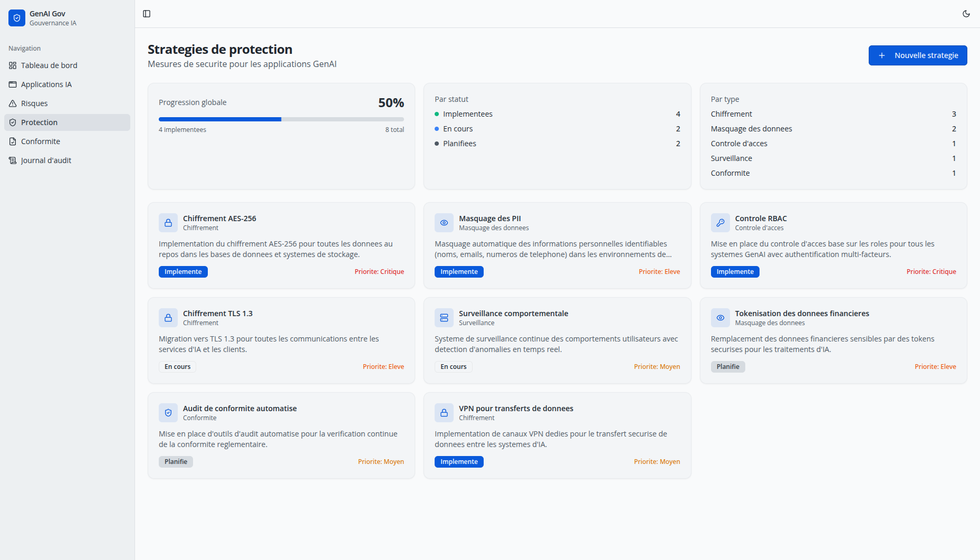Click the lock icon on Chiffrement TLS 1.3
The image size is (980, 560).
168,318
